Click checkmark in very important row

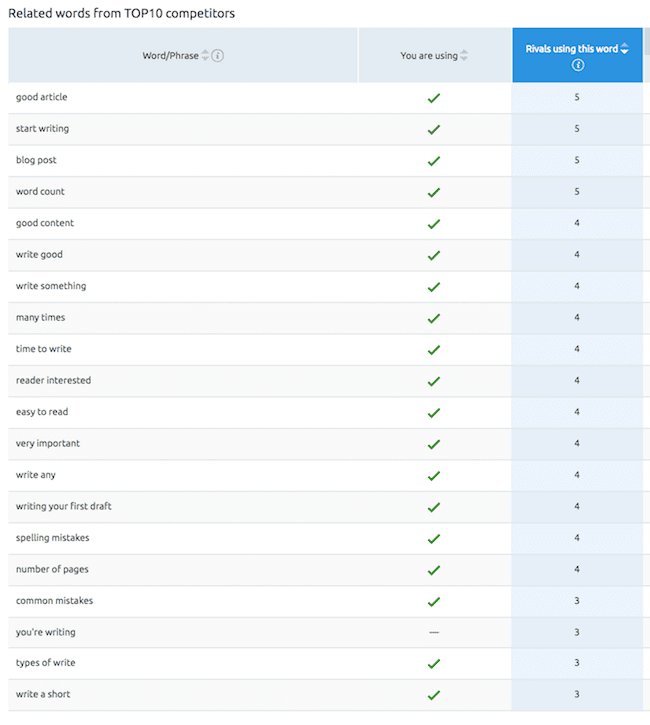click(x=434, y=444)
